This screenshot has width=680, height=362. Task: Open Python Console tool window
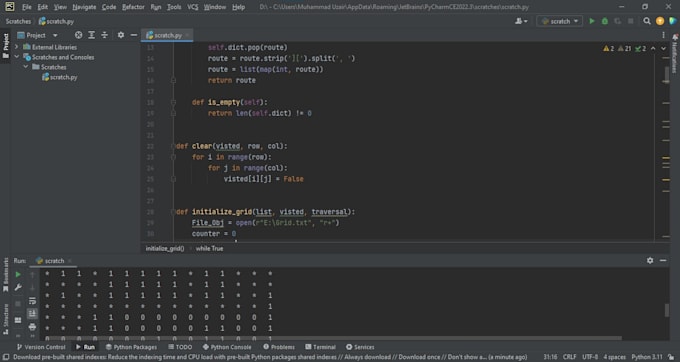227,347
